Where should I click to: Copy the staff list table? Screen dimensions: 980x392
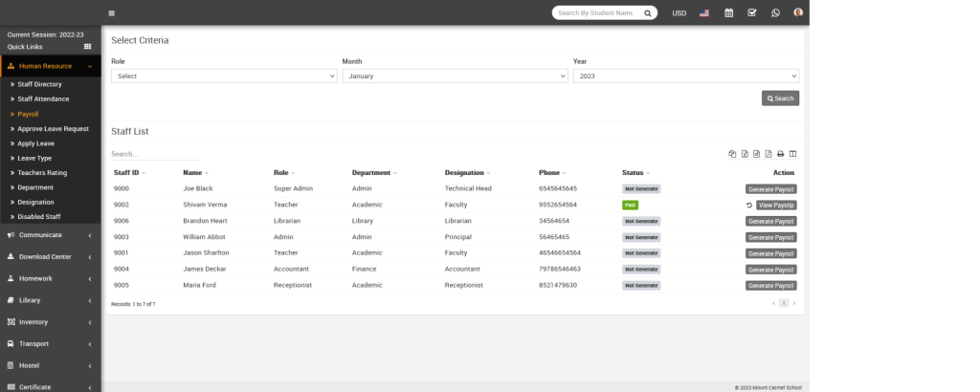tap(732, 154)
